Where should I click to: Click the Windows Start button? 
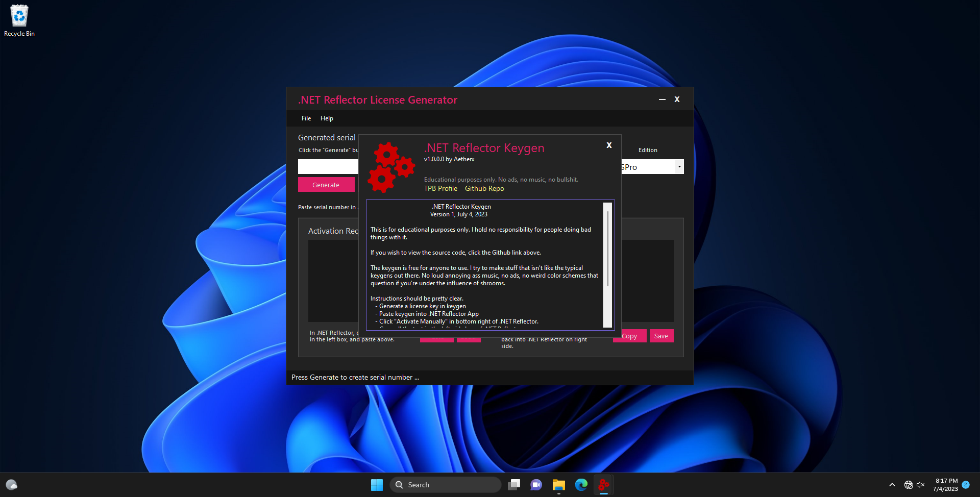click(377, 485)
